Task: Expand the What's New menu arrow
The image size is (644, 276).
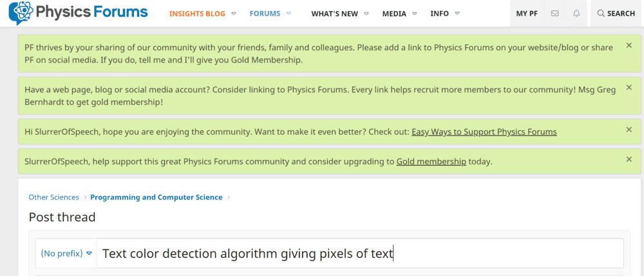Action: [x=366, y=14]
